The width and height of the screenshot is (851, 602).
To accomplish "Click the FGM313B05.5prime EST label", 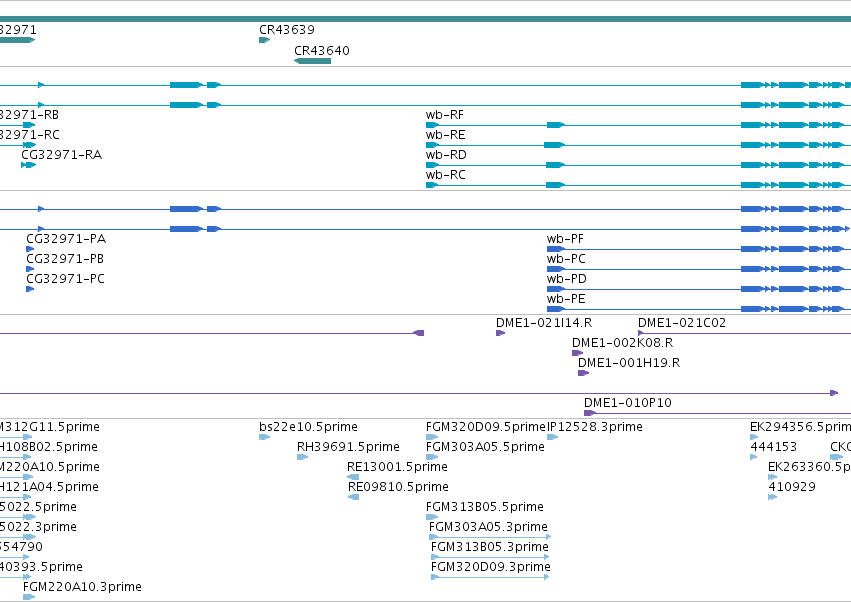I will point(485,507).
